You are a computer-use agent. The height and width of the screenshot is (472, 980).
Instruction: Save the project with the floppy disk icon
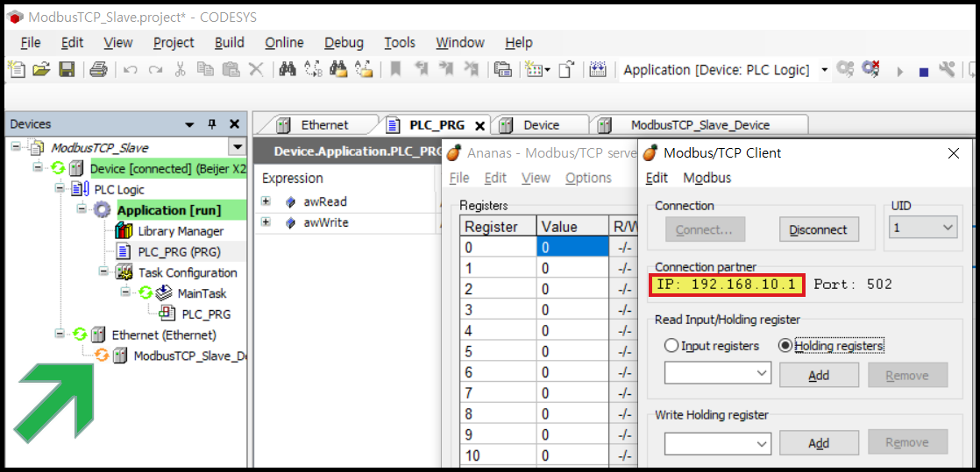(67, 69)
